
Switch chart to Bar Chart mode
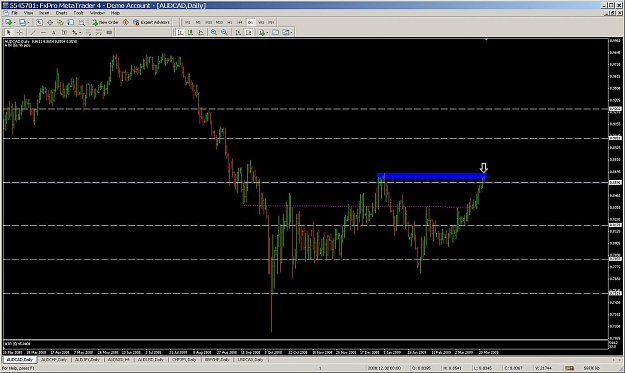click(180, 33)
